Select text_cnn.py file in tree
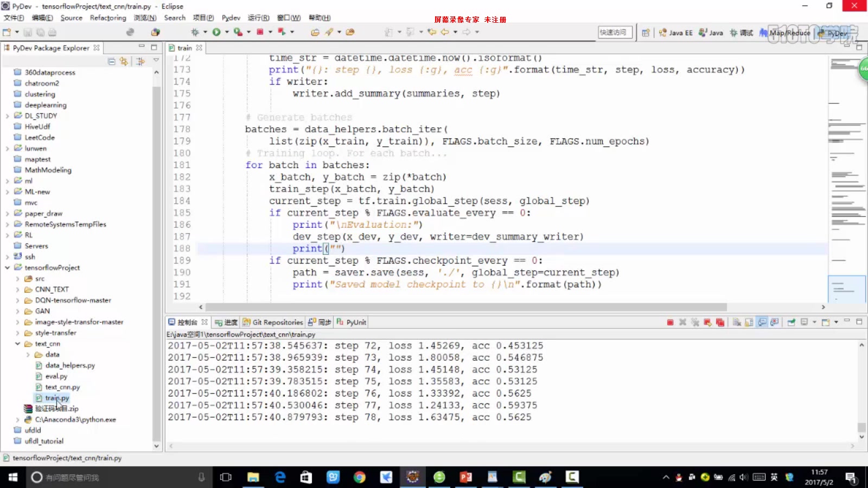The width and height of the screenshot is (868, 488). tap(62, 387)
